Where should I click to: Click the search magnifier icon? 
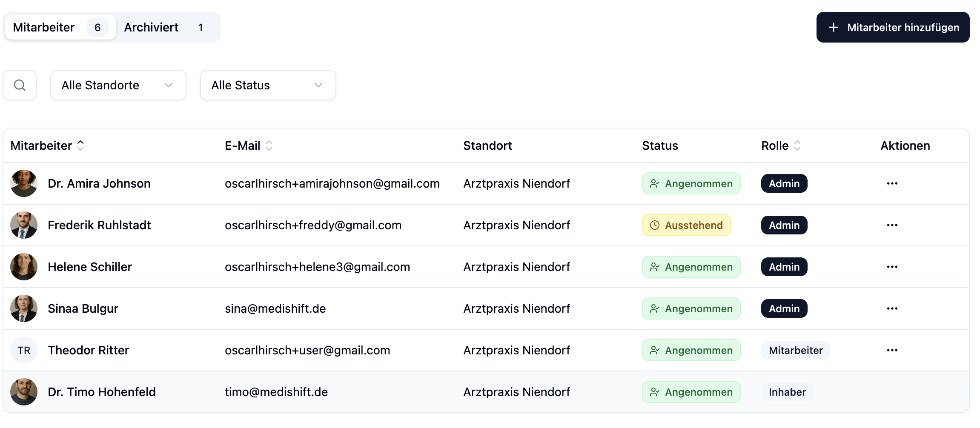tap(20, 85)
